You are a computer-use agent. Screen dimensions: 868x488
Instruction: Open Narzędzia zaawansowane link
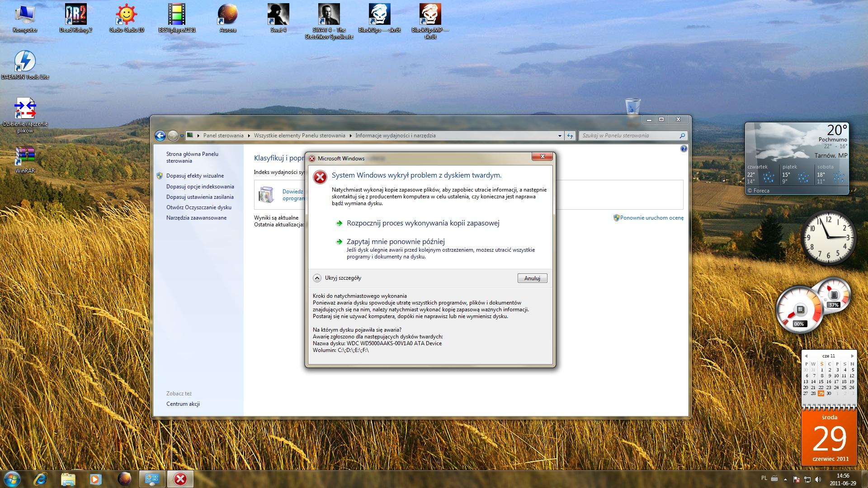[x=197, y=218]
